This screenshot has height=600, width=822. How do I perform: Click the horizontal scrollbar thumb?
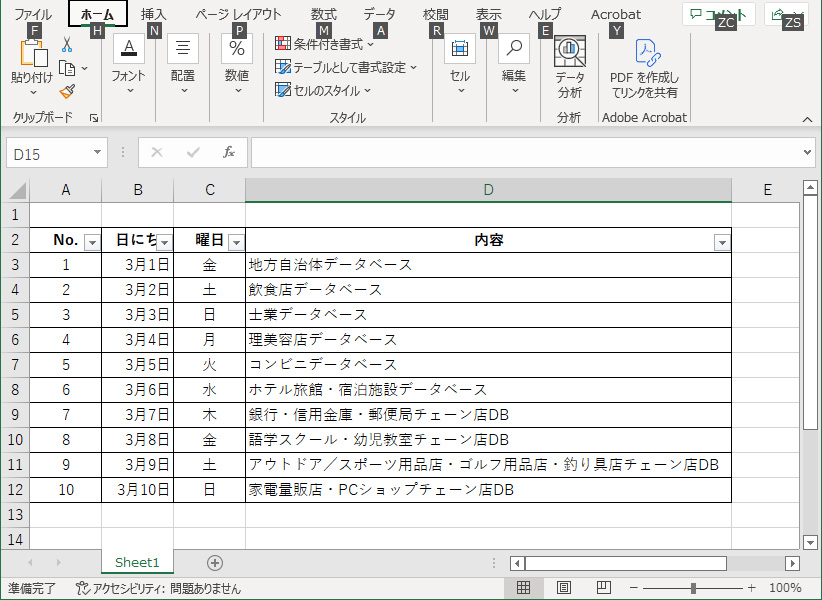[x=626, y=563]
